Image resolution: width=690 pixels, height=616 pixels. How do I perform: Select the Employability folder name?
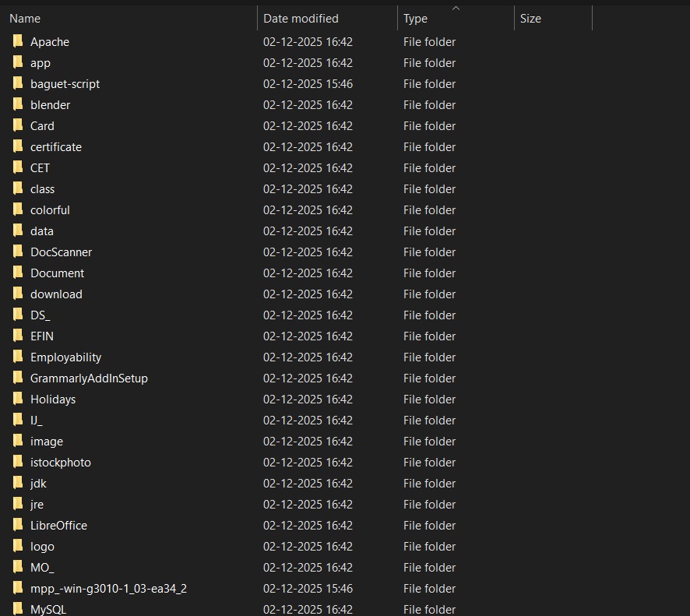[x=65, y=357]
